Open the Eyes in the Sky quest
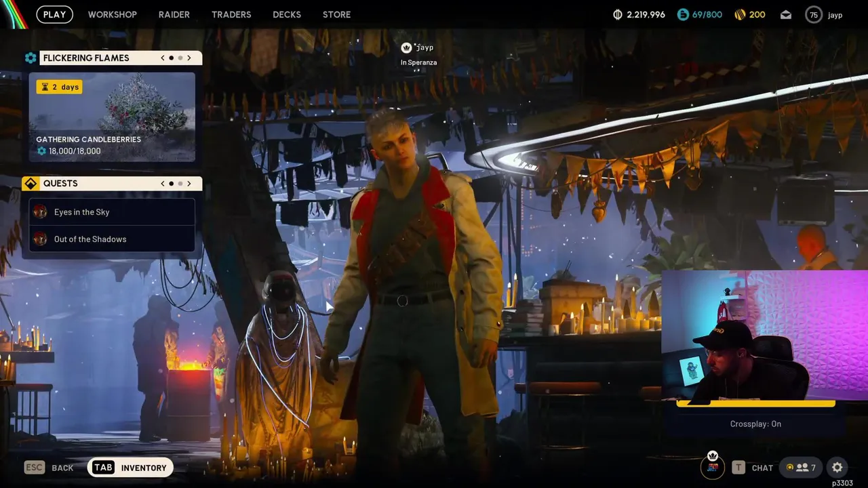 pyautogui.click(x=112, y=212)
